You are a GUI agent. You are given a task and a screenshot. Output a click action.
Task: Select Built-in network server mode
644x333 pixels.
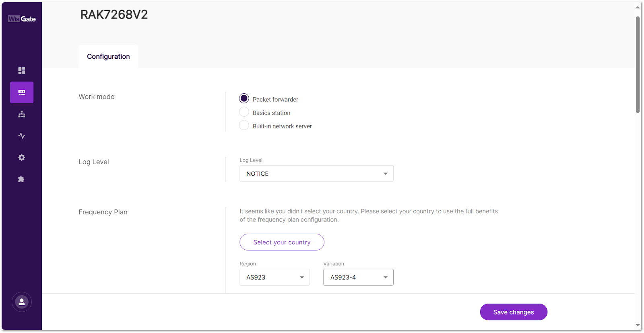(244, 125)
